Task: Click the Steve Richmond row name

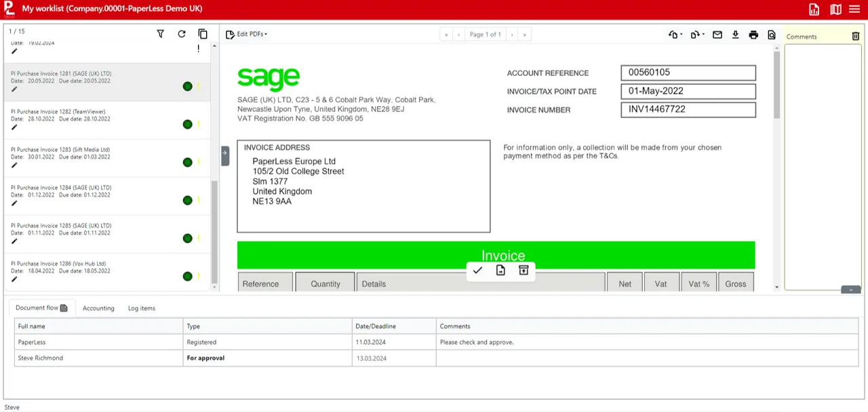Action: [x=41, y=358]
